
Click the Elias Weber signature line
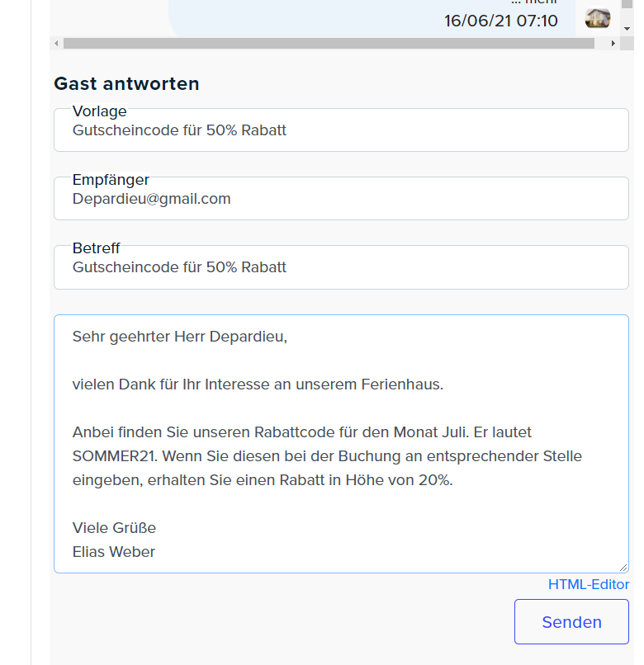[114, 552]
